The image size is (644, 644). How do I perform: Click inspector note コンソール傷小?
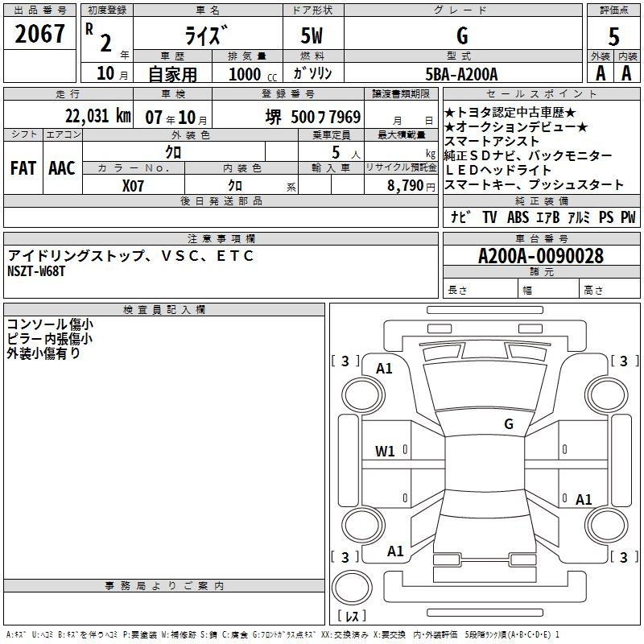(x=50, y=324)
